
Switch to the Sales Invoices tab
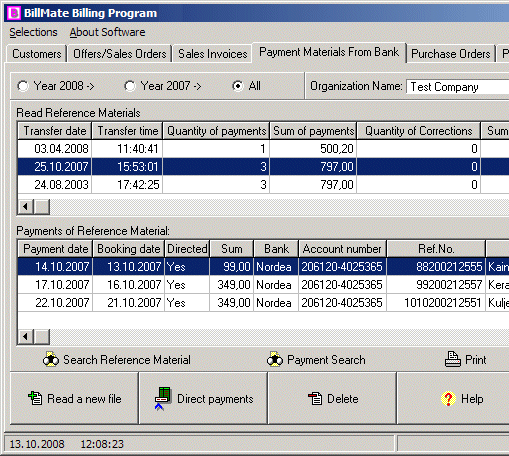pos(213,54)
